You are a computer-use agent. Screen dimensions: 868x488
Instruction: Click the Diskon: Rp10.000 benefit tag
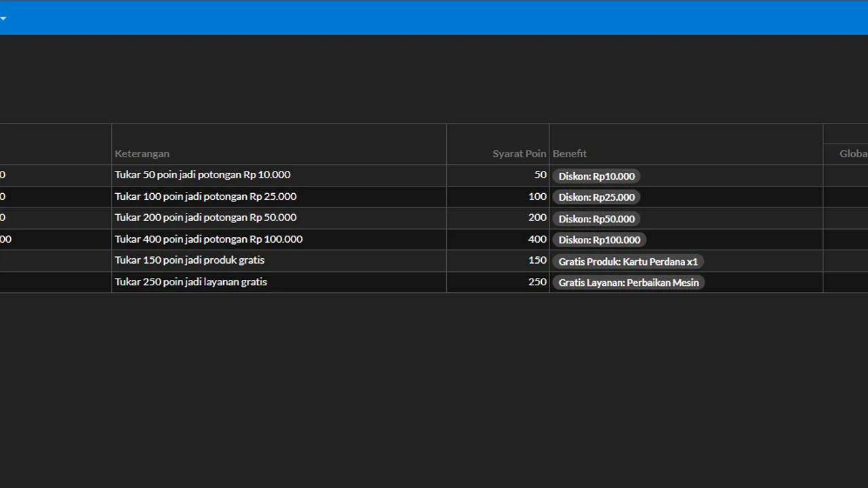[597, 176]
